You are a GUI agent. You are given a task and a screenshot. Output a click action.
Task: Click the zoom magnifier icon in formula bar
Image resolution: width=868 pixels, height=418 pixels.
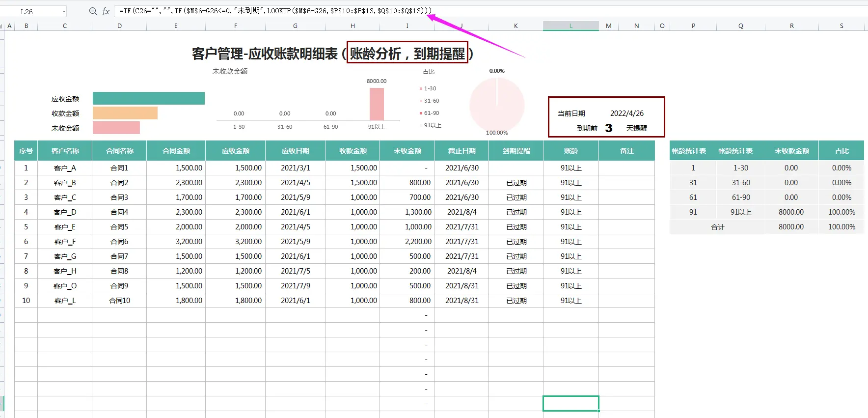click(93, 11)
